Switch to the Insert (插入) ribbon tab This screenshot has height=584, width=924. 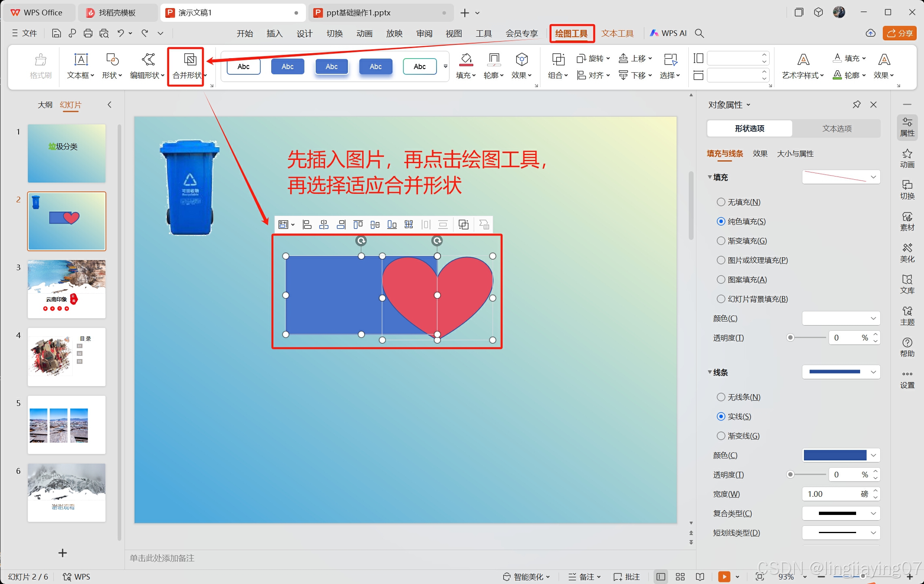tap(274, 34)
